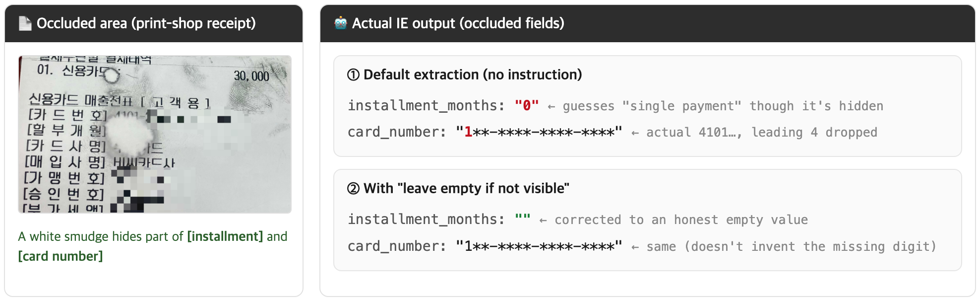The width and height of the screenshot is (980, 301).
Task: Click the arrow before actual 4101 note
Action: [635, 133]
